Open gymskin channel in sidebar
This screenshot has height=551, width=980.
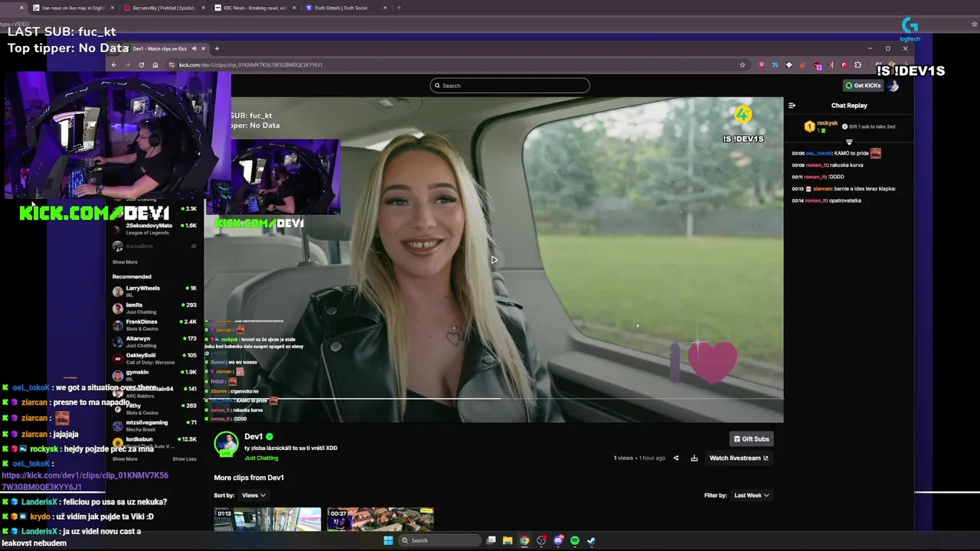(154, 375)
